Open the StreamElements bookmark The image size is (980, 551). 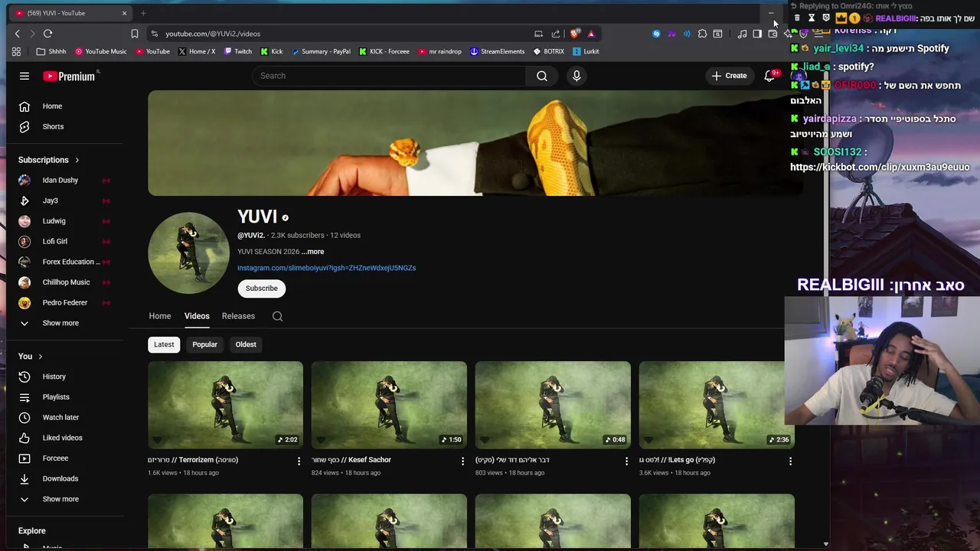(x=497, y=51)
